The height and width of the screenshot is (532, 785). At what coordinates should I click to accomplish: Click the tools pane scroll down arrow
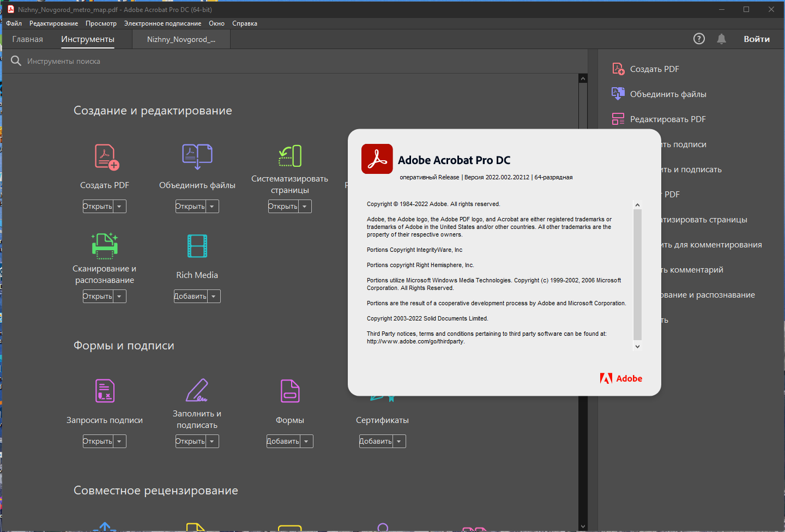(x=583, y=527)
